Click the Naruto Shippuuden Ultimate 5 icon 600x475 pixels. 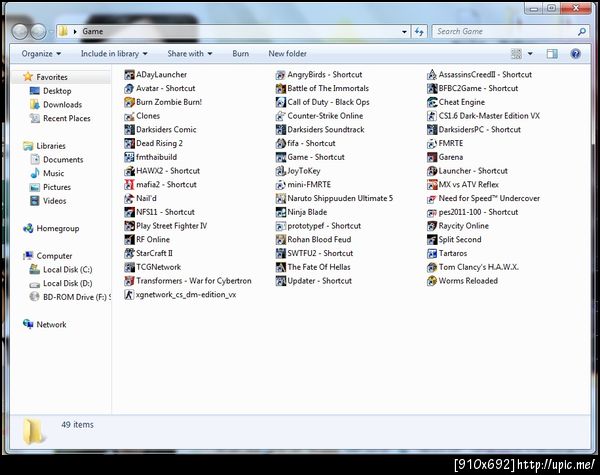coord(280,198)
